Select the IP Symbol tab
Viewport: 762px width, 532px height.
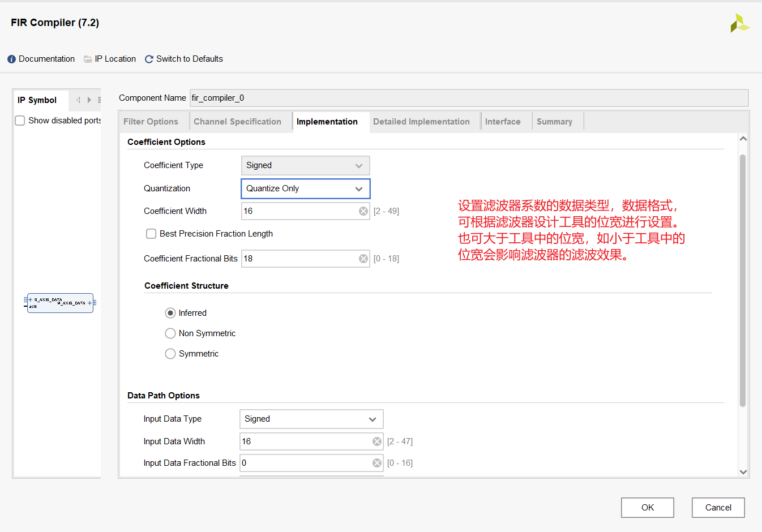click(37, 100)
